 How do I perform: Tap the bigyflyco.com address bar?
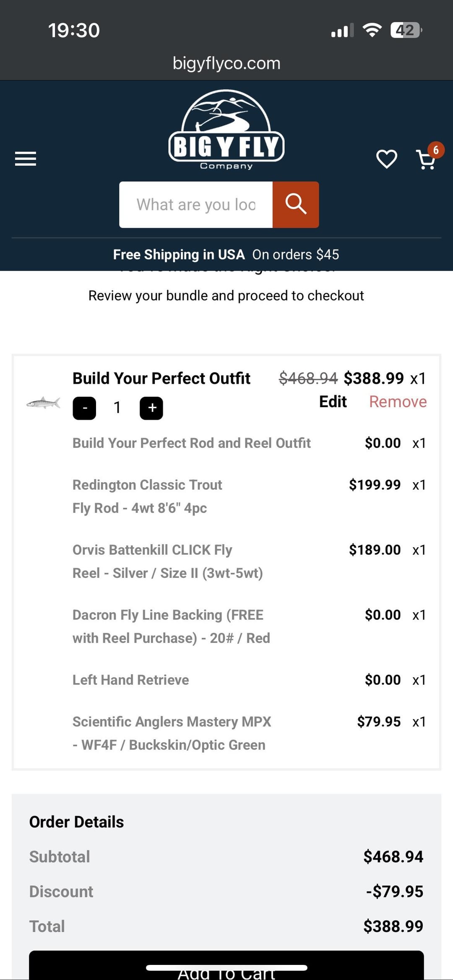(x=226, y=63)
